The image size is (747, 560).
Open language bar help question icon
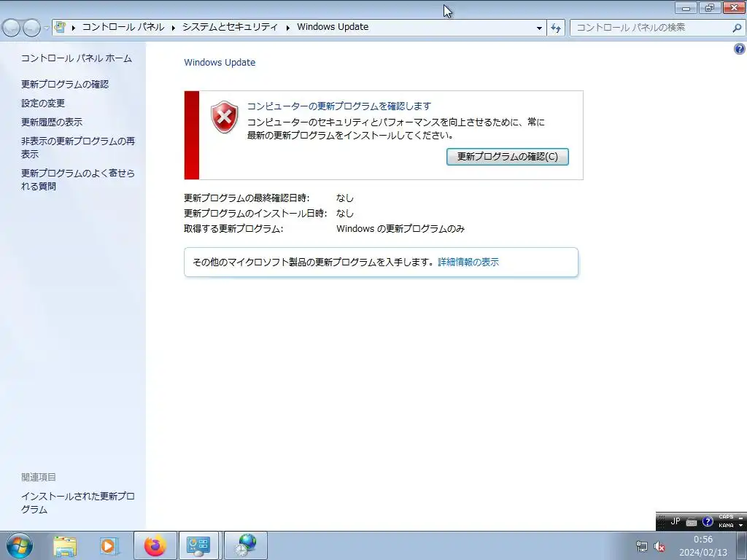[708, 521]
